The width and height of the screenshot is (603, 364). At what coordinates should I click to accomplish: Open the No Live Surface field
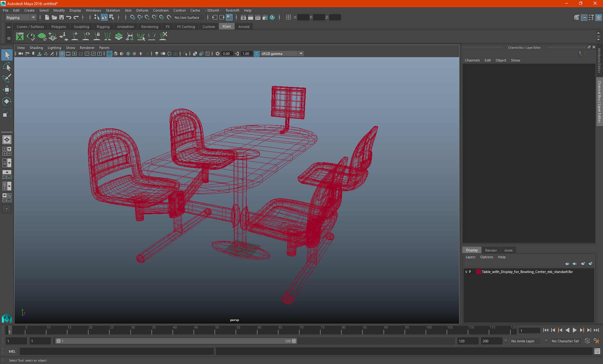[x=188, y=18]
